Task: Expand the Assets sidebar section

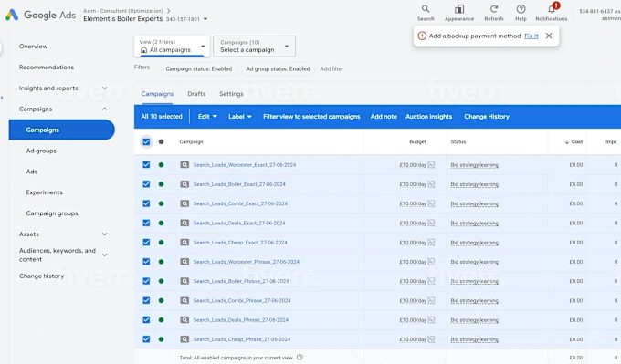Action: [104, 234]
